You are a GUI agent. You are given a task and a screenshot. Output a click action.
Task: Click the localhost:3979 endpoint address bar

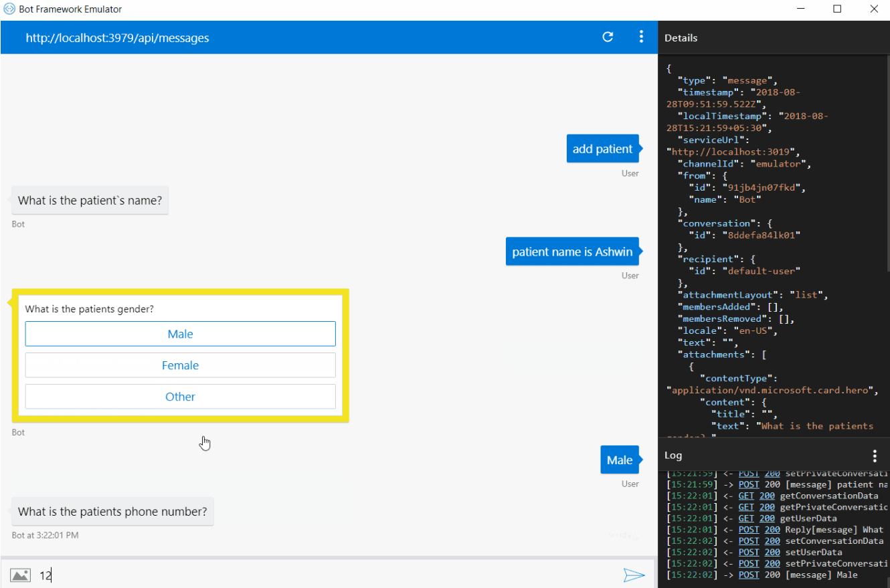click(117, 38)
